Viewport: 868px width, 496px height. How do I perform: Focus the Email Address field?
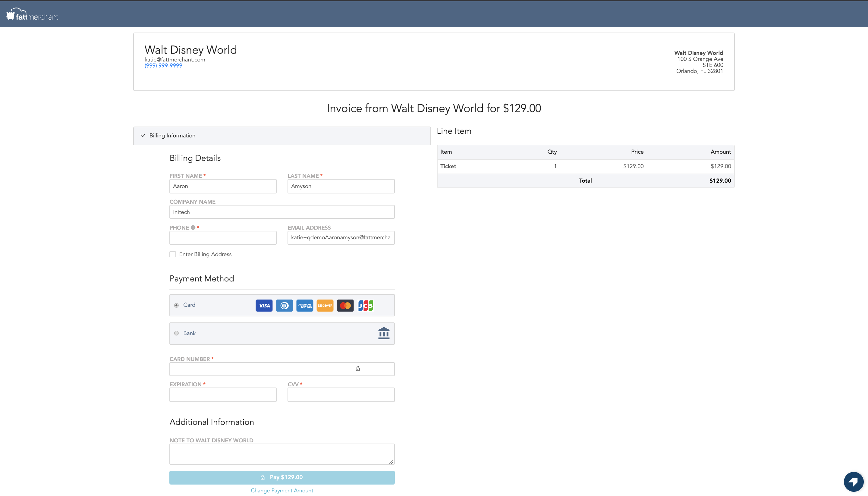pos(341,238)
